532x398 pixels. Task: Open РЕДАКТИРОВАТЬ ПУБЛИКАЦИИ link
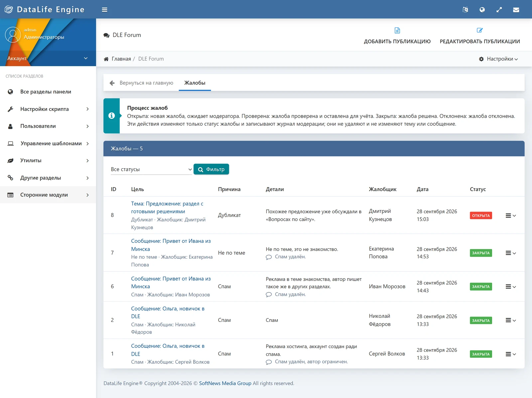(x=480, y=36)
